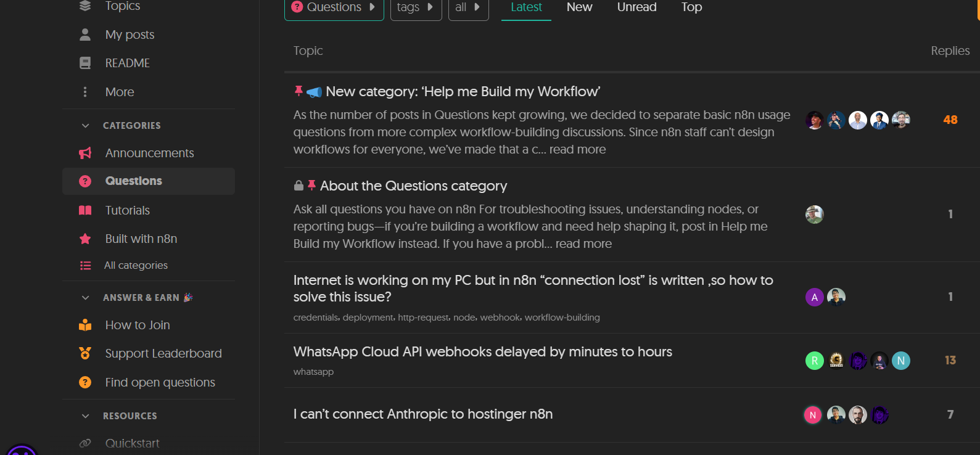The height and width of the screenshot is (455, 980).
Task: Sort by the 'Replies' column header
Action: 950,51
